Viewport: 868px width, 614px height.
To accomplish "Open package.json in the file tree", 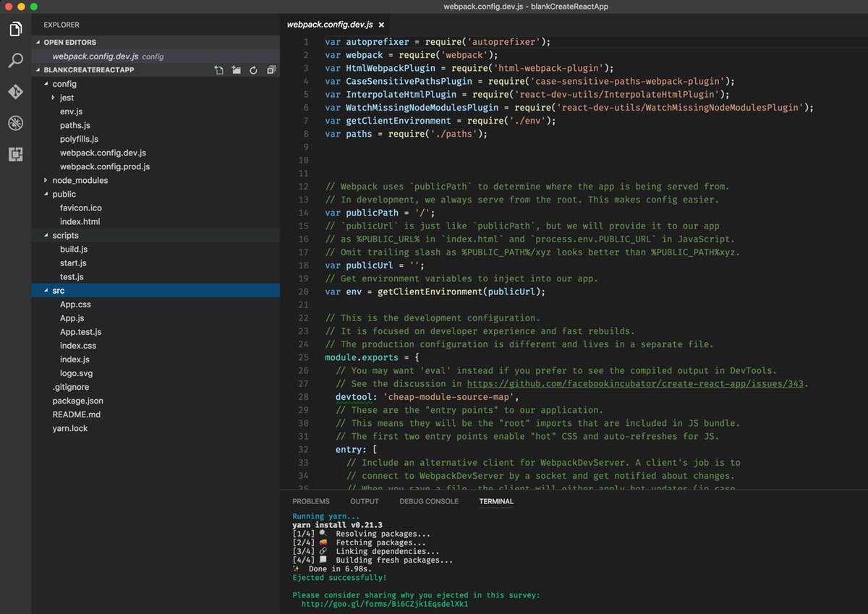I will click(x=77, y=401).
